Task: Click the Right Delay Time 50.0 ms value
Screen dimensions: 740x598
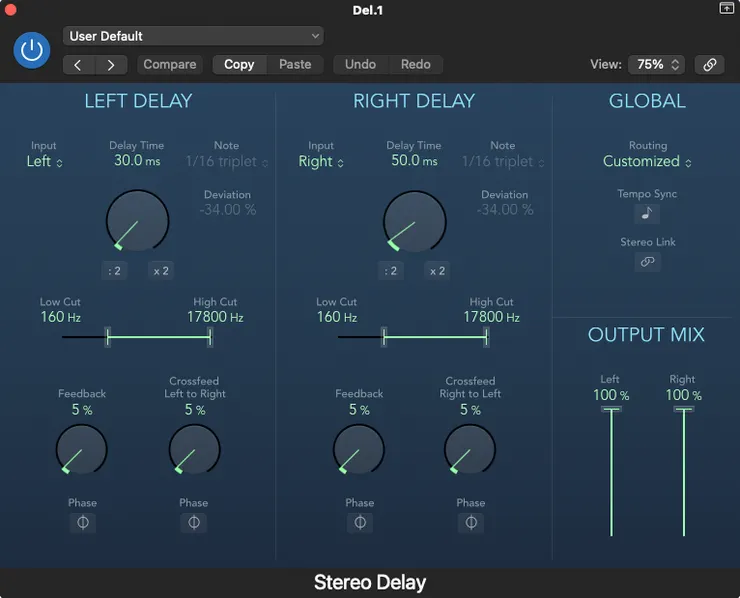Action: click(414, 160)
